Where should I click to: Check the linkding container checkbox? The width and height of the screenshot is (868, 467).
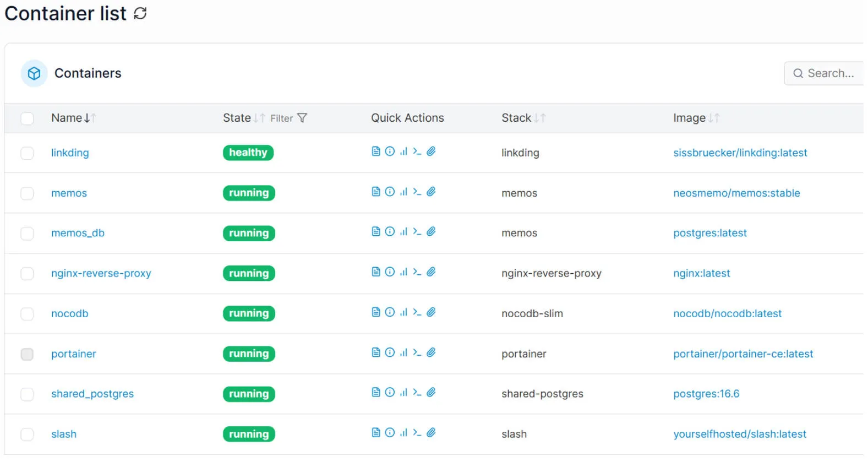click(27, 153)
